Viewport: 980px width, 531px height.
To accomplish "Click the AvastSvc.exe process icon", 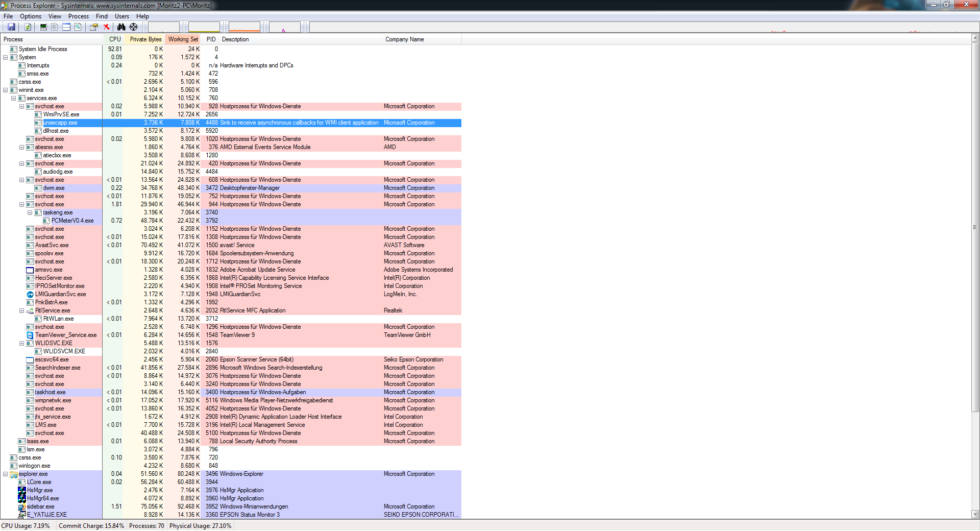I will tap(30, 245).
